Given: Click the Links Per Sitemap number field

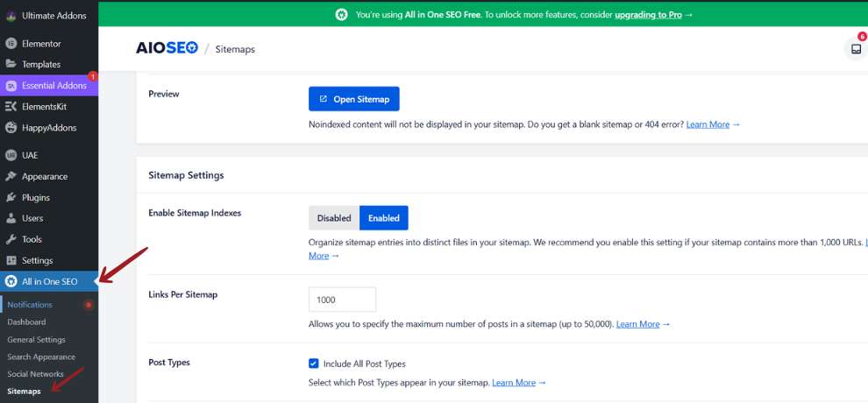Looking at the screenshot, I should tap(342, 300).
